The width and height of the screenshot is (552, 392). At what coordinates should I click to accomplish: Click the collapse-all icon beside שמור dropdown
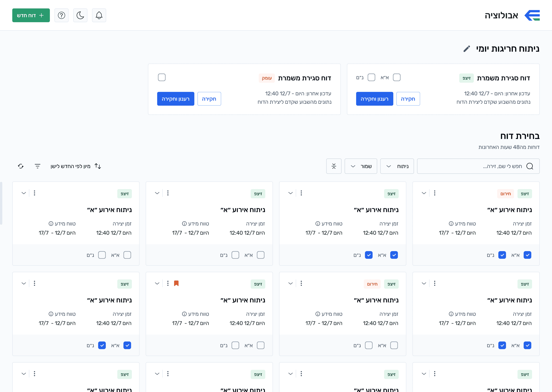click(x=334, y=166)
